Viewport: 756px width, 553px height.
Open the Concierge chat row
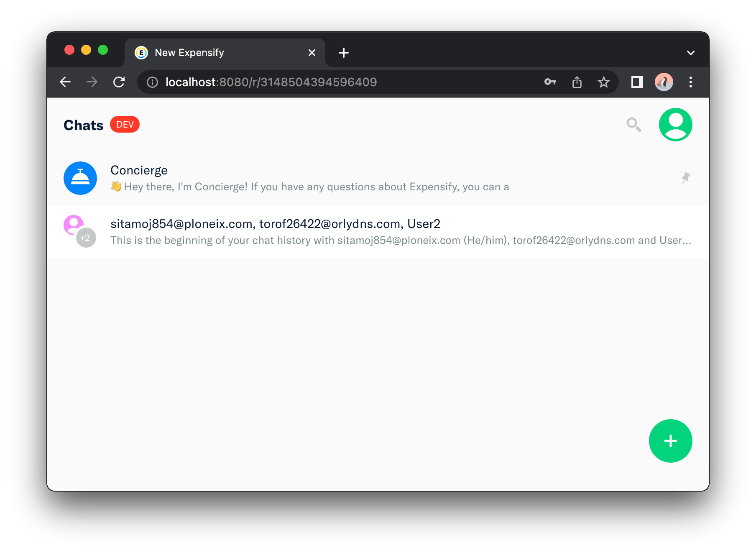tap(378, 178)
